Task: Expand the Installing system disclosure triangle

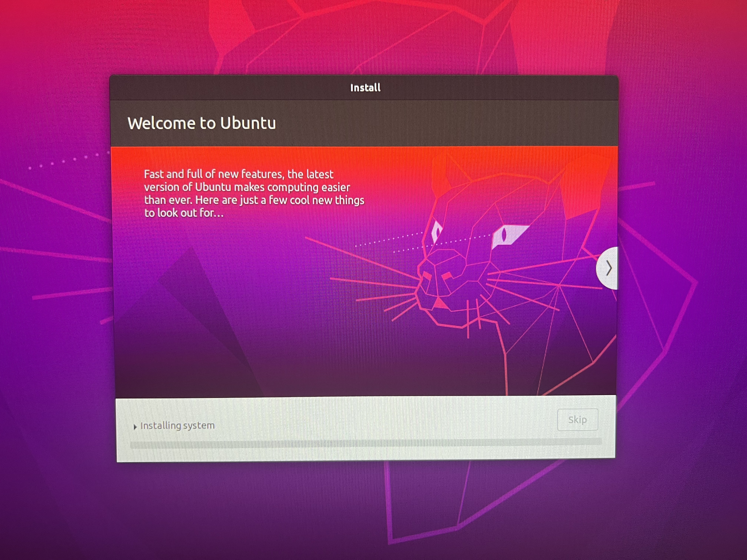Action: coord(135,427)
